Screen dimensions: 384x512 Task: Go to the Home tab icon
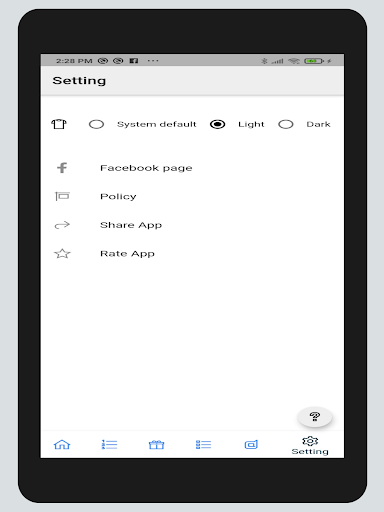point(62,444)
